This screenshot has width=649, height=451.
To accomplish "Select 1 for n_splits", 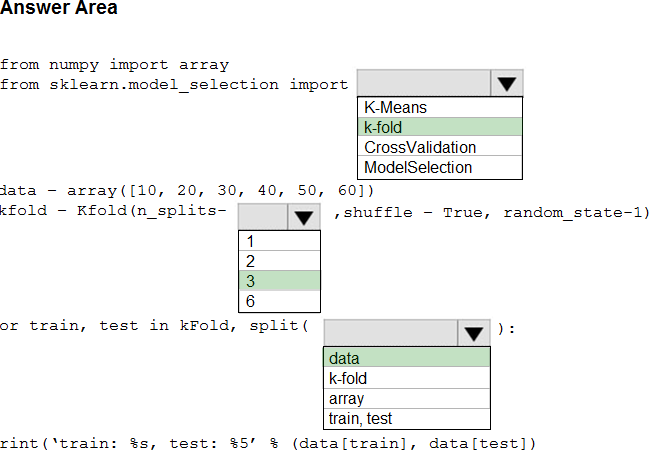I will (279, 241).
